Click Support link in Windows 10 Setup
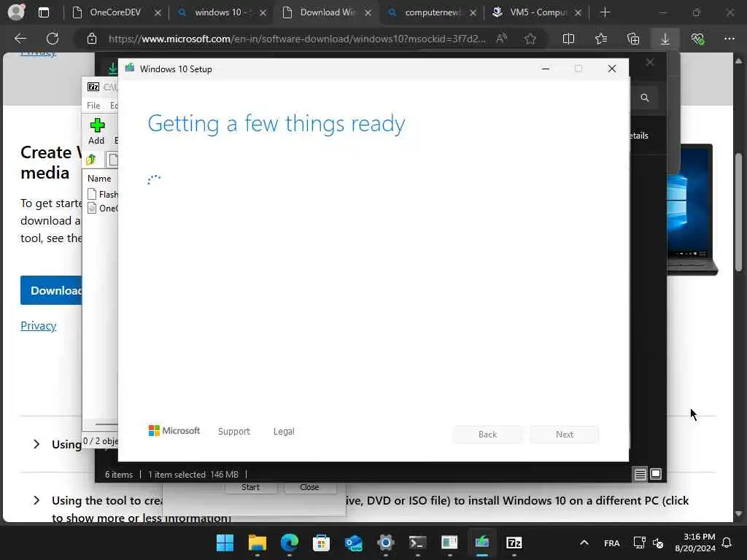The height and width of the screenshot is (560, 747). [234, 432]
